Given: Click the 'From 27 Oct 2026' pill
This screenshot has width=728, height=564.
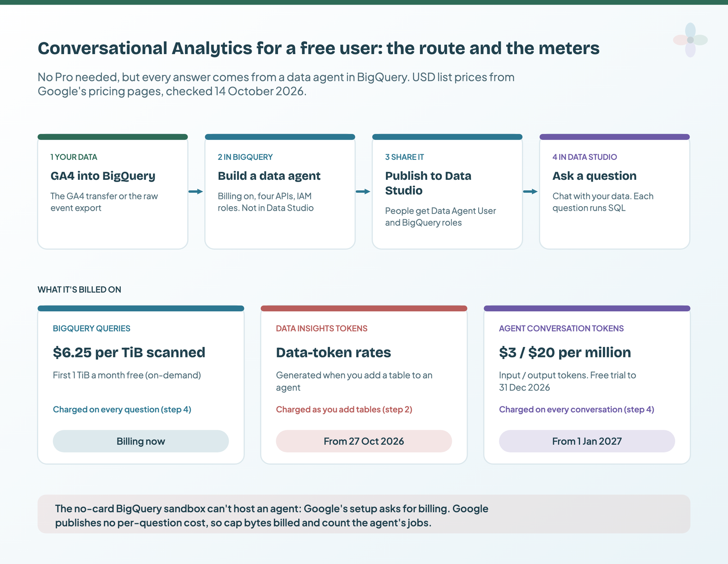Looking at the screenshot, I should tap(364, 441).
